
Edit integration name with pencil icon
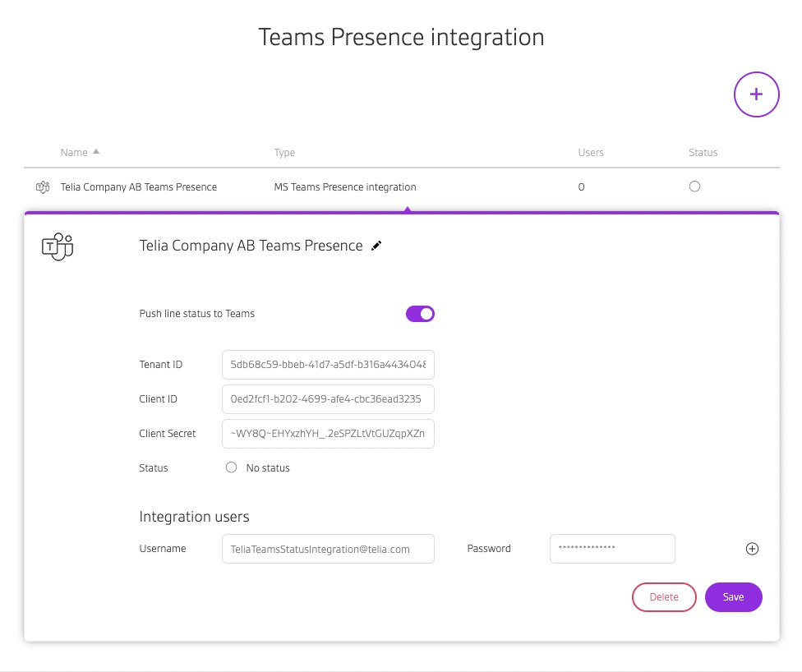pos(376,246)
